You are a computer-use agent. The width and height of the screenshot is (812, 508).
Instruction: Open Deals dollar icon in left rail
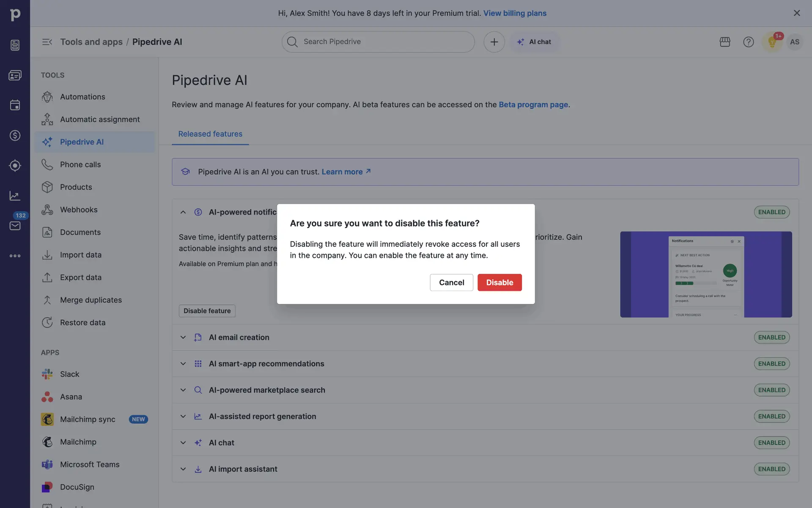pos(15,135)
